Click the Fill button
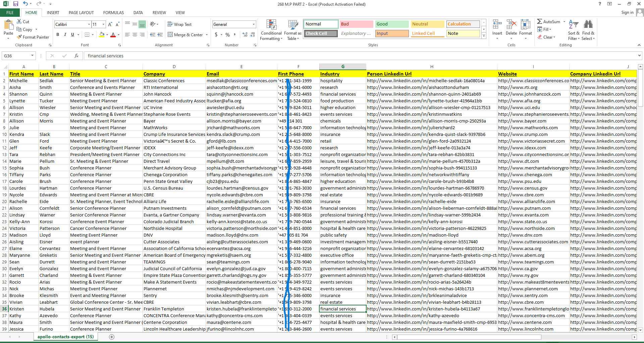 (x=545, y=29)
